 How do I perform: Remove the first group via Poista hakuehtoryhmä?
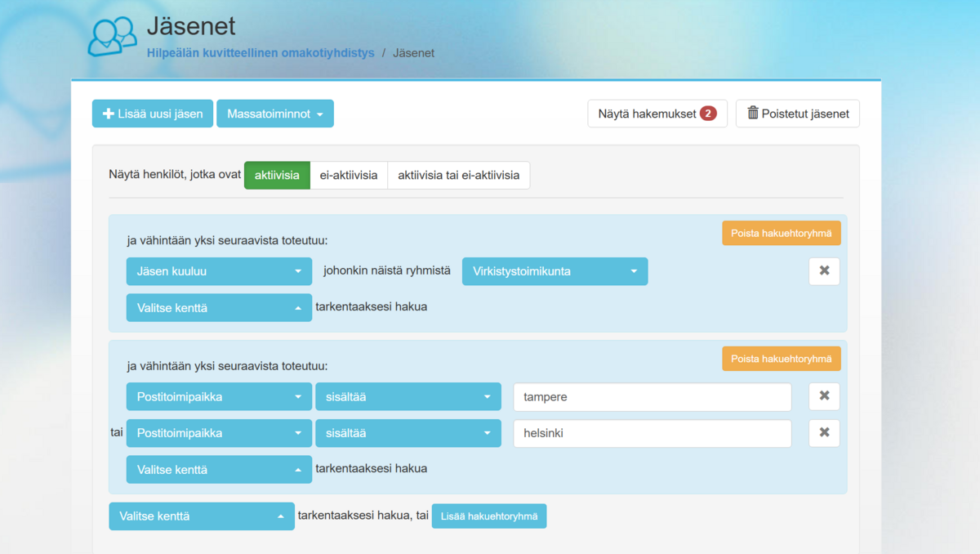point(781,234)
